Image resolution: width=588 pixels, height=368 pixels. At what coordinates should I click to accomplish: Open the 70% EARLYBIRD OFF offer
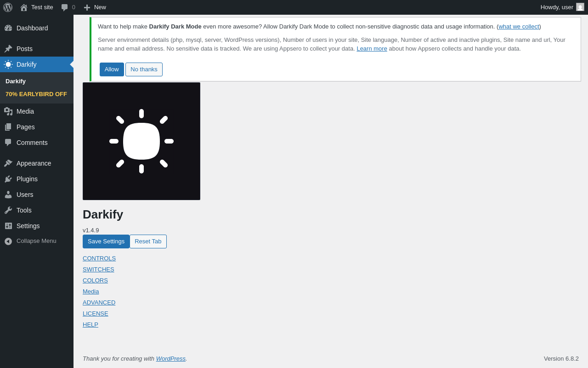pos(36,94)
